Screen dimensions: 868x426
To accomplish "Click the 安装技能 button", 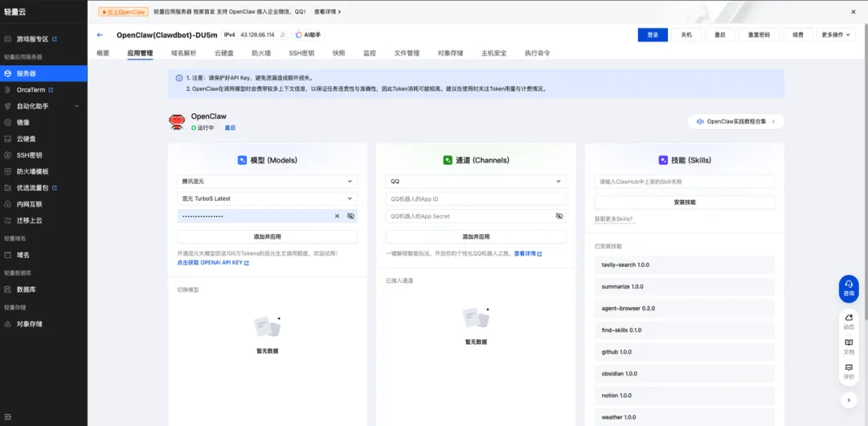I will pyautogui.click(x=685, y=203).
